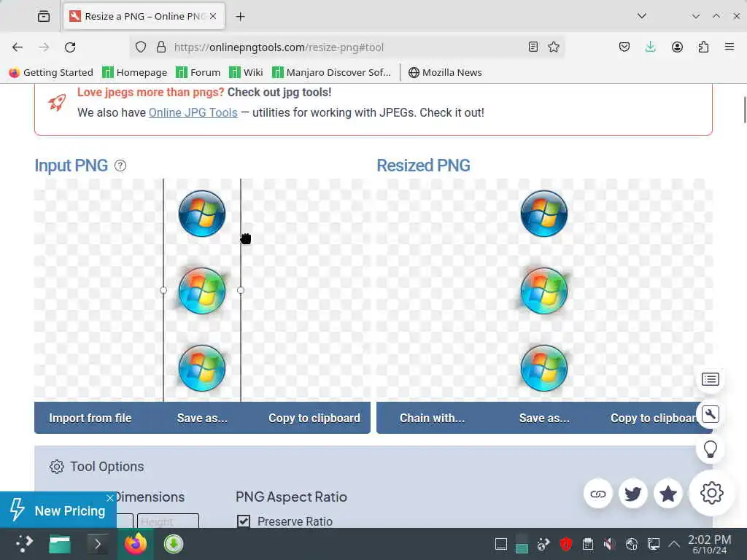Open the New Pricing banner
Screen dimensions: 747x560
pos(58,510)
